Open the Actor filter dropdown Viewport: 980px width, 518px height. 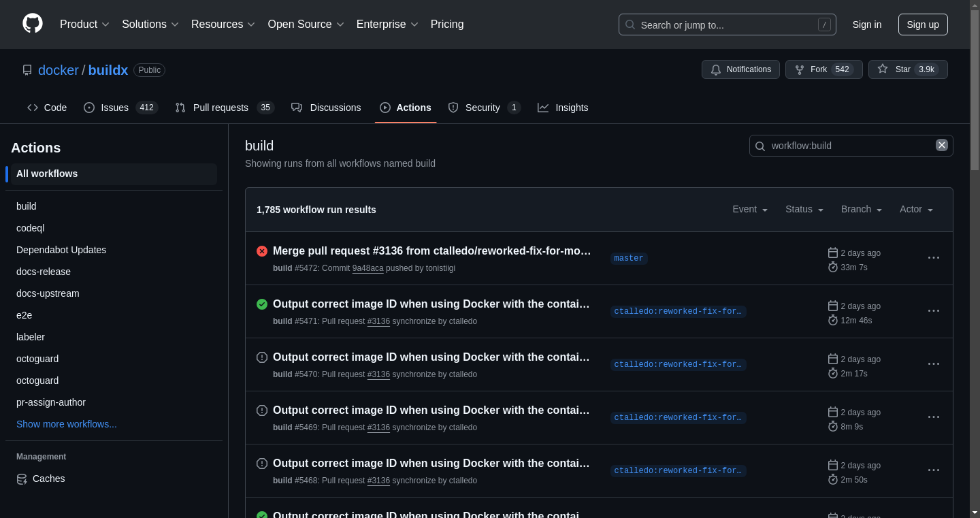(917, 209)
